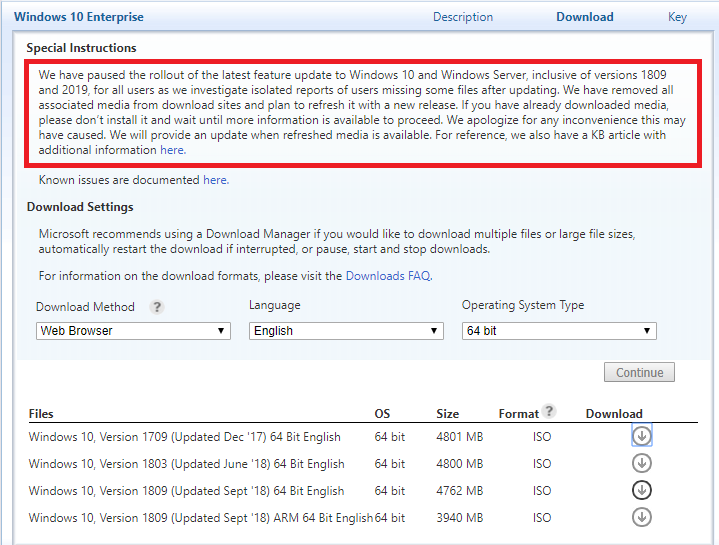Download Version 1809 64 Bit English ISO
The image size is (719, 545).
(642, 490)
